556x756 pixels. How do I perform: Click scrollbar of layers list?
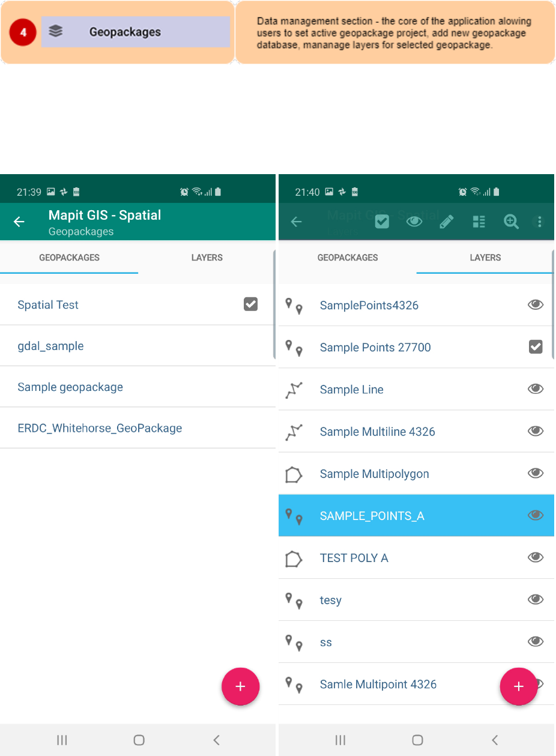point(553,304)
